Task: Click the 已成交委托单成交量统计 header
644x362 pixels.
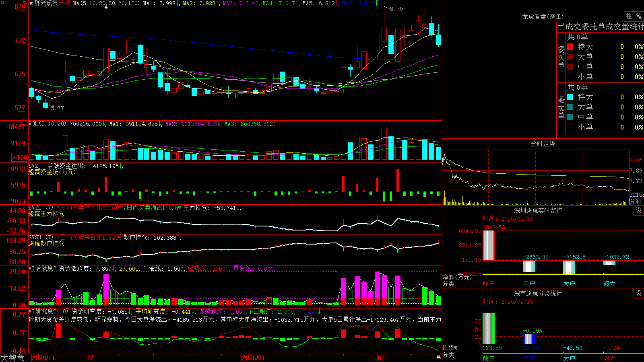Action: [x=601, y=27]
